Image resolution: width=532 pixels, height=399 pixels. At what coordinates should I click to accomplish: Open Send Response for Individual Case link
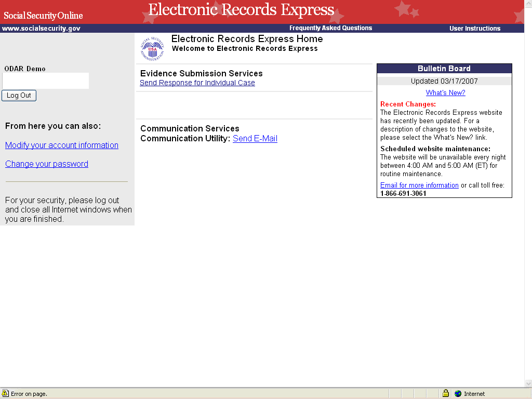(x=197, y=83)
